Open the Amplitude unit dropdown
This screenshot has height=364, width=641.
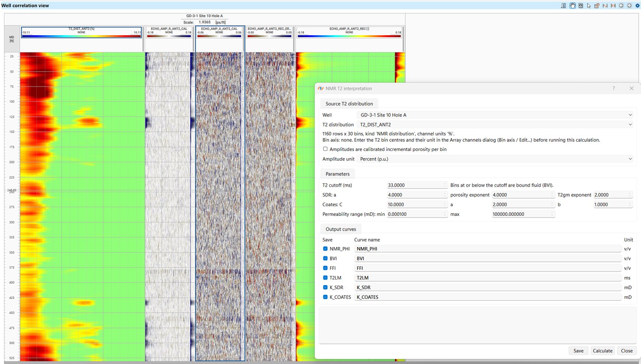[495, 159]
